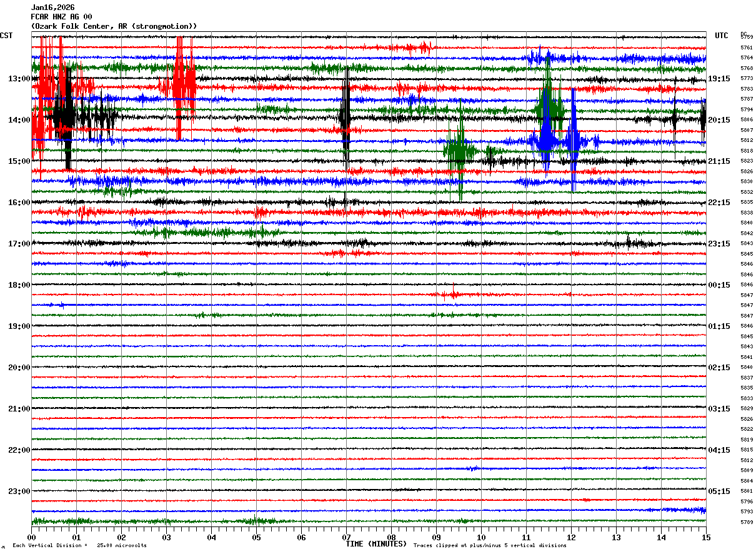Click minute 00 on the time axis

(31, 537)
